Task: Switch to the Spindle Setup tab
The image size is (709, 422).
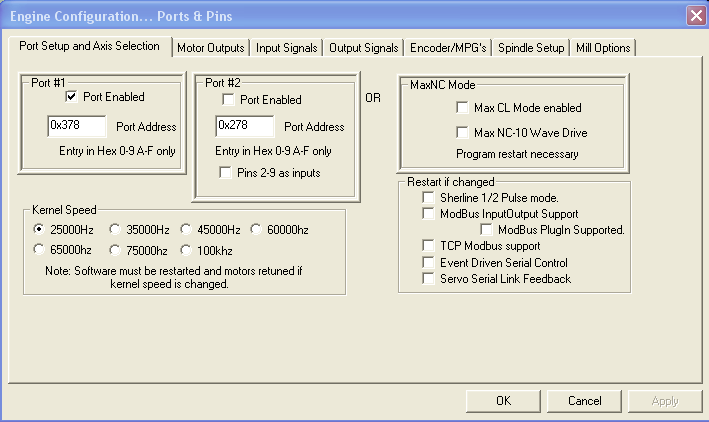Action: (x=530, y=48)
